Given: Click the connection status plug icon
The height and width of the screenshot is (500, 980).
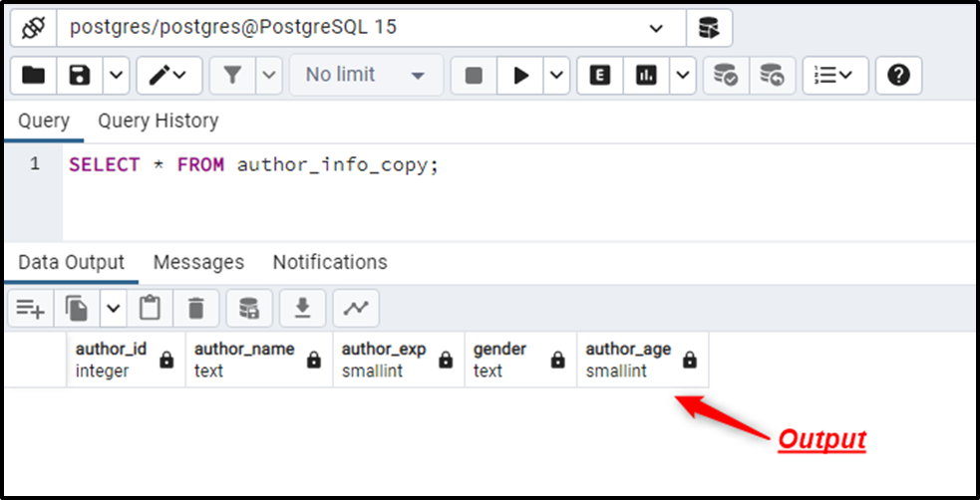Looking at the screenshot, I should (33, 28).
